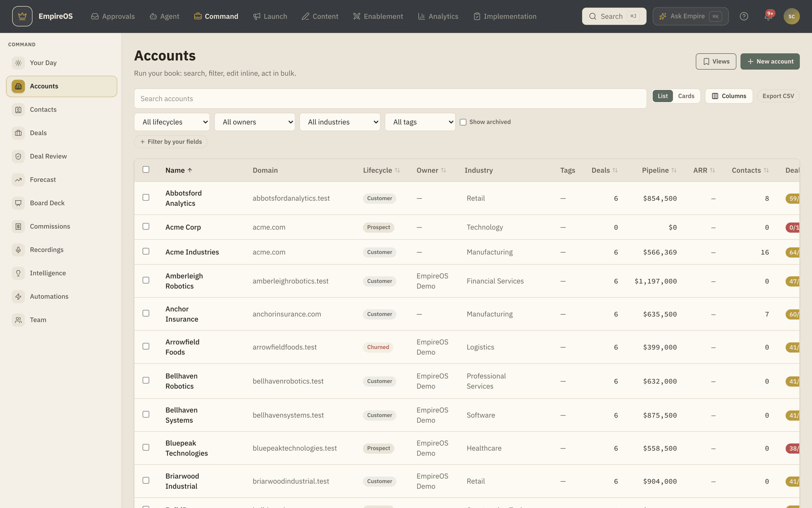The width and height of the screenshot is (812, 508).
Task: Click the global Search box
Action: tap(614, 16)
